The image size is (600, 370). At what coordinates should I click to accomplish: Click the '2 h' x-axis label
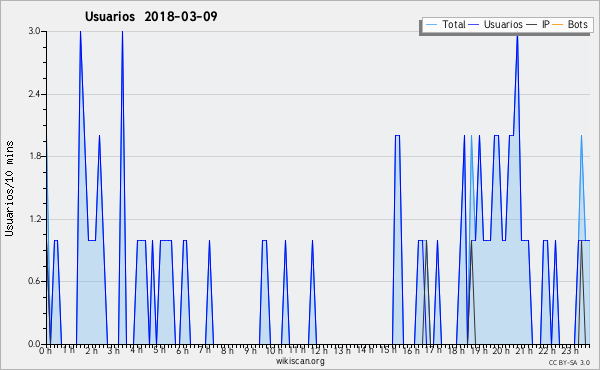[91, 350]
